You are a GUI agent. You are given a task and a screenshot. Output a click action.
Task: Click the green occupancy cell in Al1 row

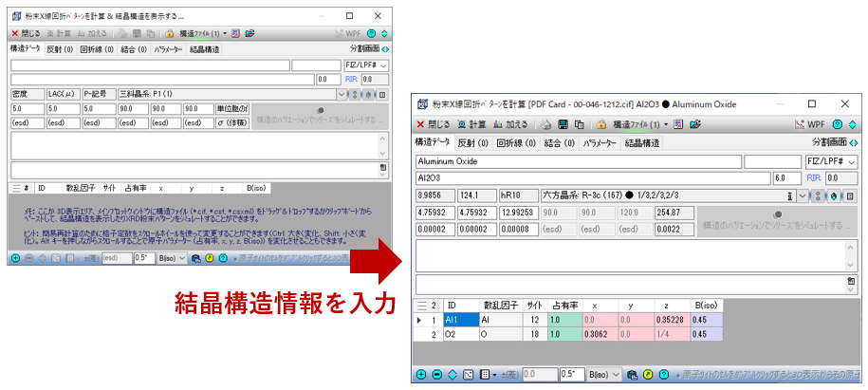coord(564,320)
